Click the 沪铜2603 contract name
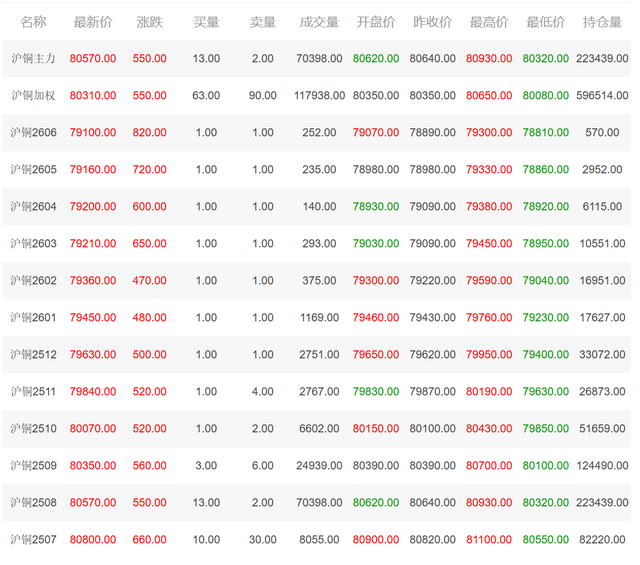640x565 pixels. tap(33, 243)
